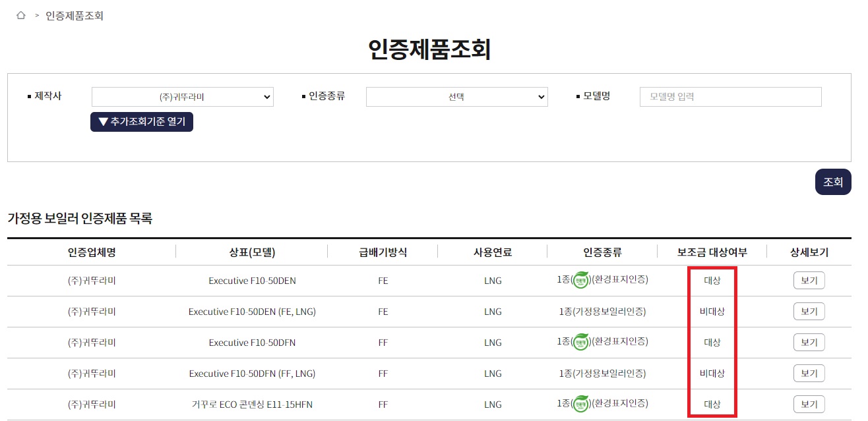This screenshot has width=868, height=421.
Task: Click 보기 for 거꾸로 ECO 콘덴싱 E11-15HFN
Action: point(809,405)
